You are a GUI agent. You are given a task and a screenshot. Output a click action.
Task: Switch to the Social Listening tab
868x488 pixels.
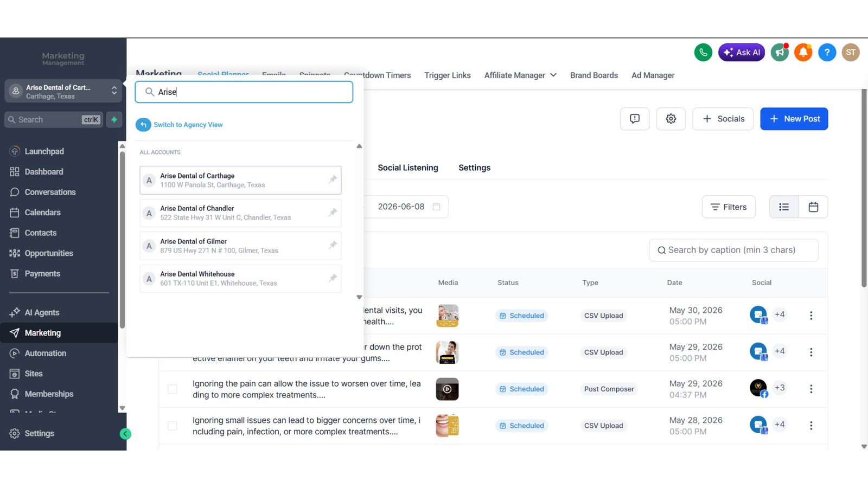pos(408,168)
